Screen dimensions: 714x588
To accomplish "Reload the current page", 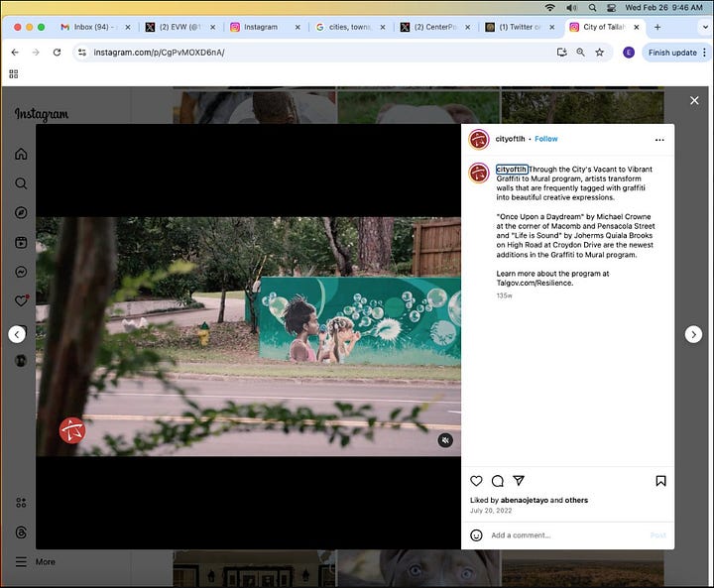I will coord(57,53).
